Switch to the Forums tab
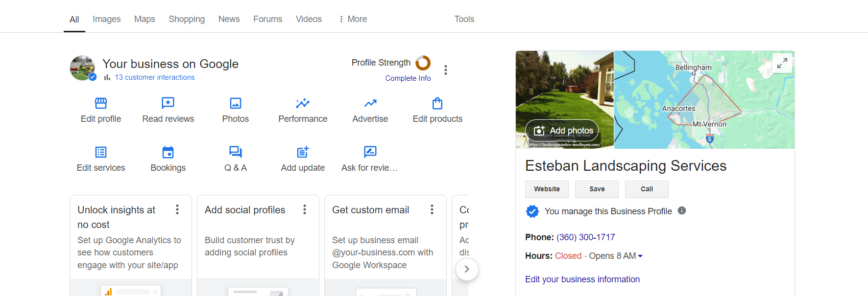The height and width of the screenshot is (296, 868). 267,19
